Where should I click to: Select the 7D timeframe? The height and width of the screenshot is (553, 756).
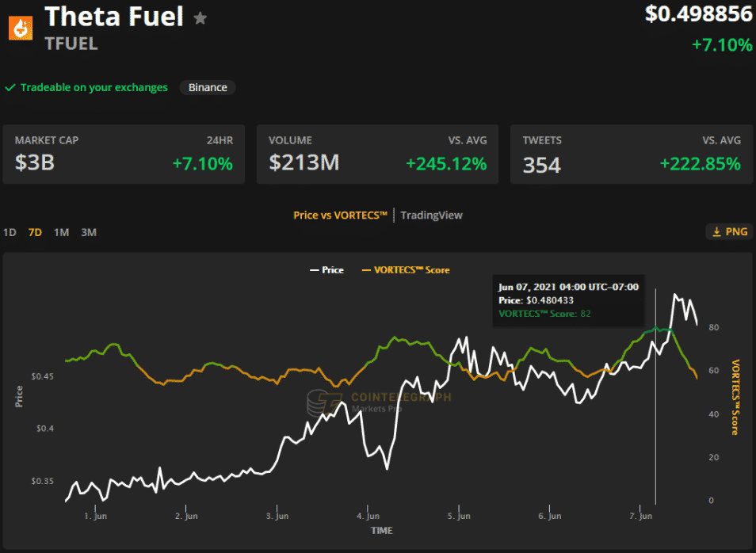pyautogui.click(x=33, y=232)
